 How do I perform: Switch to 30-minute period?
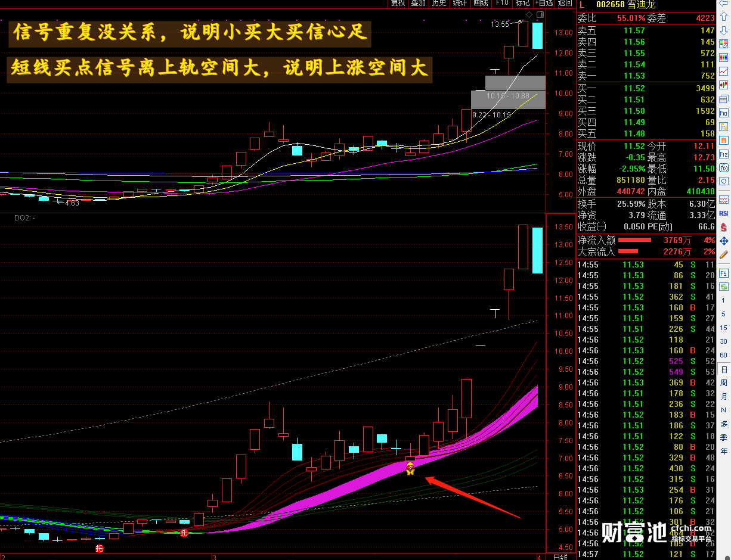point(724,341)
